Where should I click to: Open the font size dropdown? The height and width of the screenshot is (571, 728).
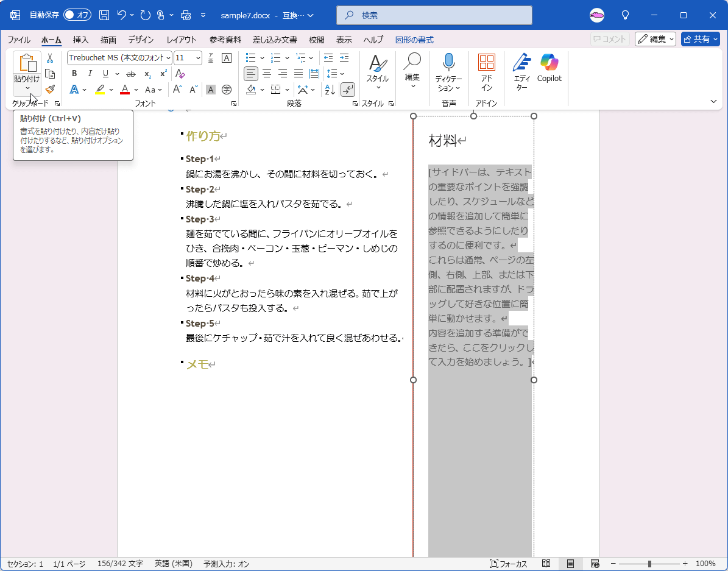point(198,58)
